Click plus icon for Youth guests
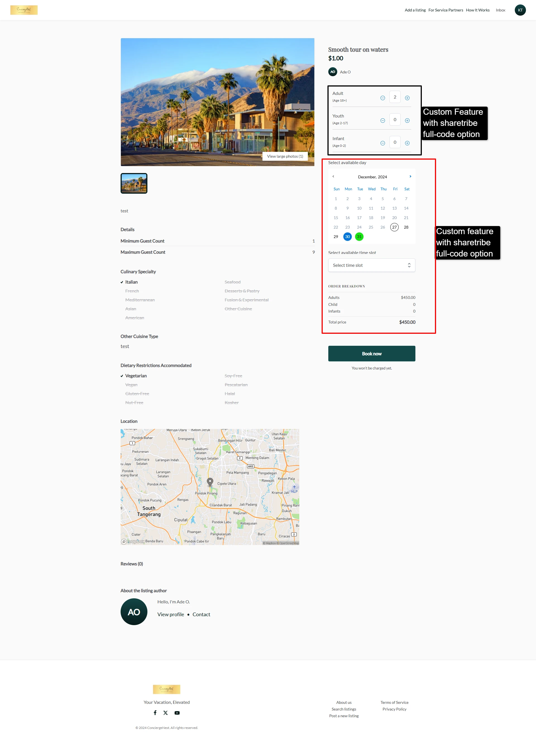536x756 pixels. coord(407,121)
